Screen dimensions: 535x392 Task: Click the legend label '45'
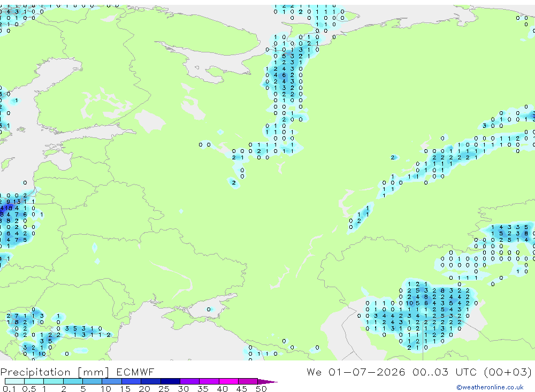tap(242, 389)
